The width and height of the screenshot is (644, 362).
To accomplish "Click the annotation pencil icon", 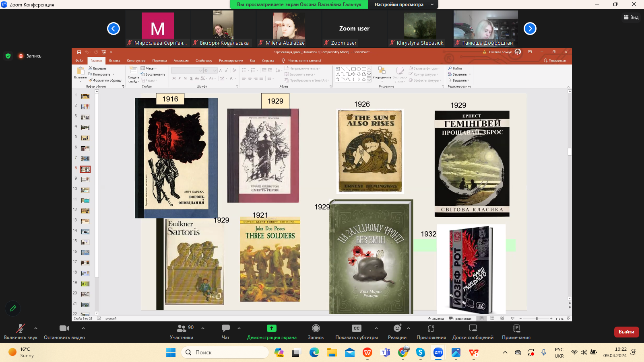I will (13, 309).
